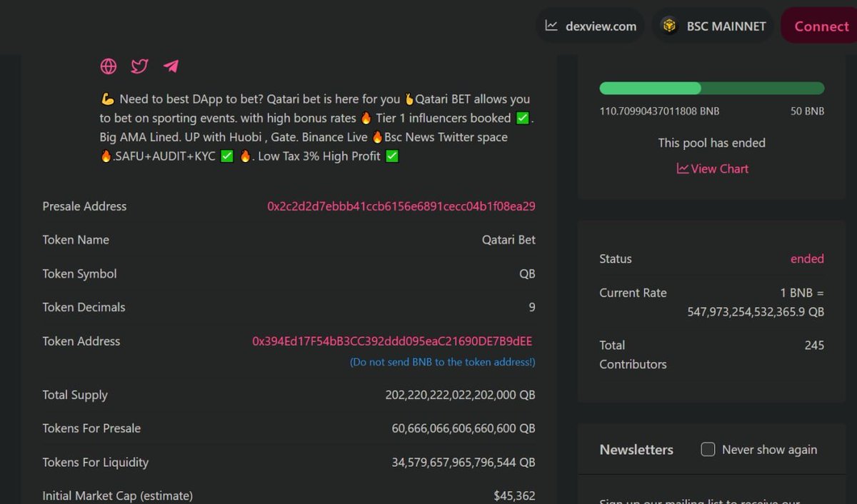Click the green presale progress bar
This screenshot has height=504, width=857.
click(x=650, y=88)
